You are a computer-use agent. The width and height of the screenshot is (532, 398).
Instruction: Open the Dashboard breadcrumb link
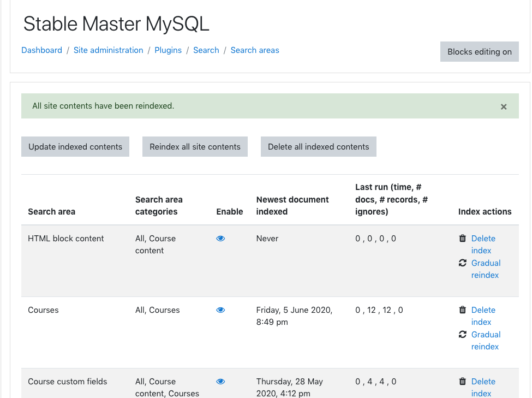tap(41, 50)
